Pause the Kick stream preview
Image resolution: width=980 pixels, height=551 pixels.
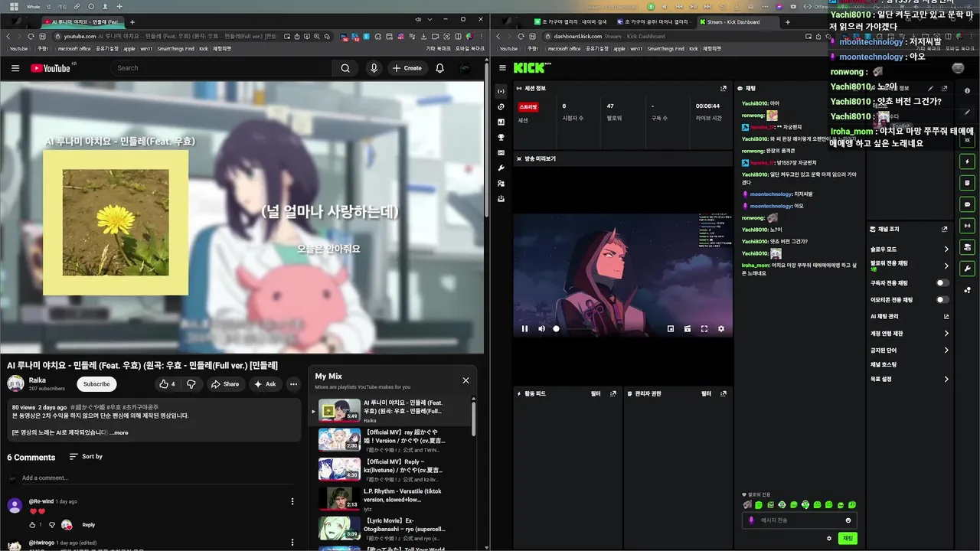tap(525, 329)
